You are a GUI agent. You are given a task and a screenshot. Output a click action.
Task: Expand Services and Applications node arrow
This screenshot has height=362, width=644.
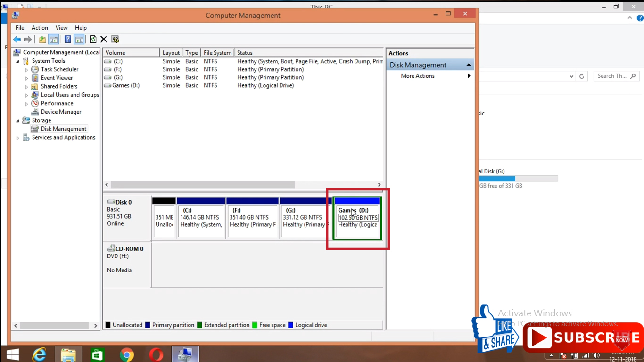pos(18,138)
